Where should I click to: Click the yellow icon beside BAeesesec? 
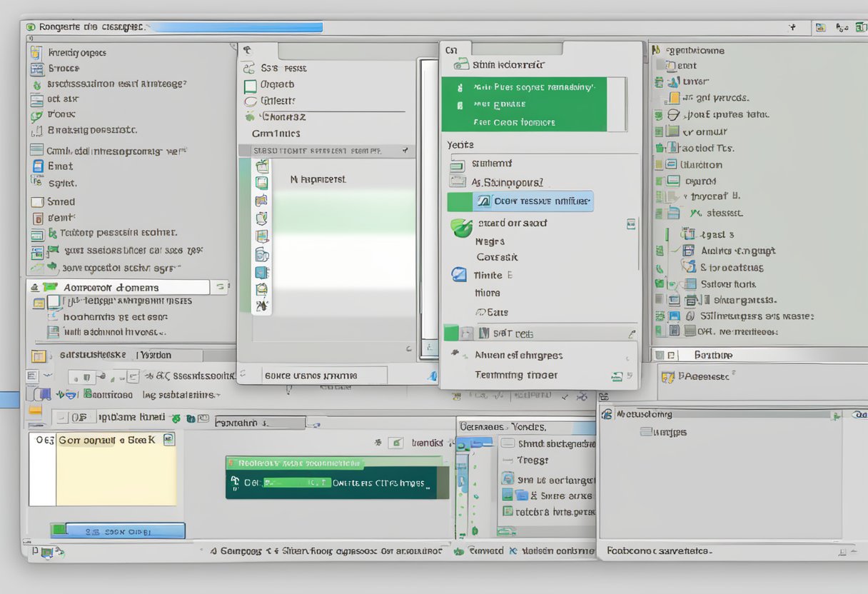click(667, 376)
